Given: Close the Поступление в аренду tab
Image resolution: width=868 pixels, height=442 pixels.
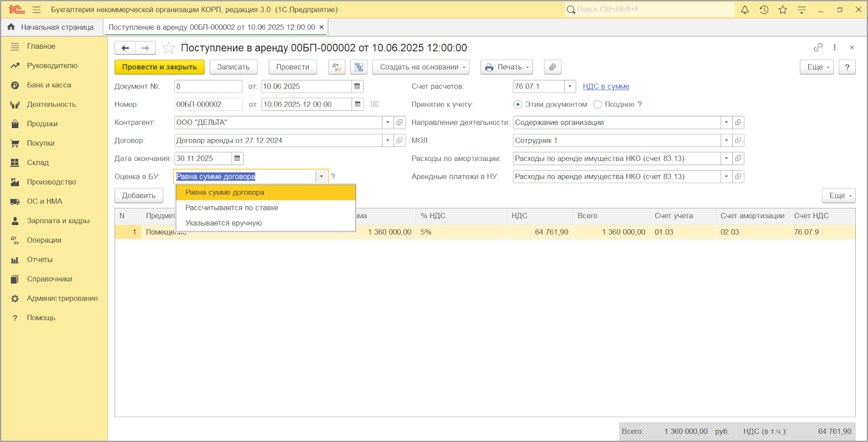Looking at the screenshot, I should [x=322, y=27].
